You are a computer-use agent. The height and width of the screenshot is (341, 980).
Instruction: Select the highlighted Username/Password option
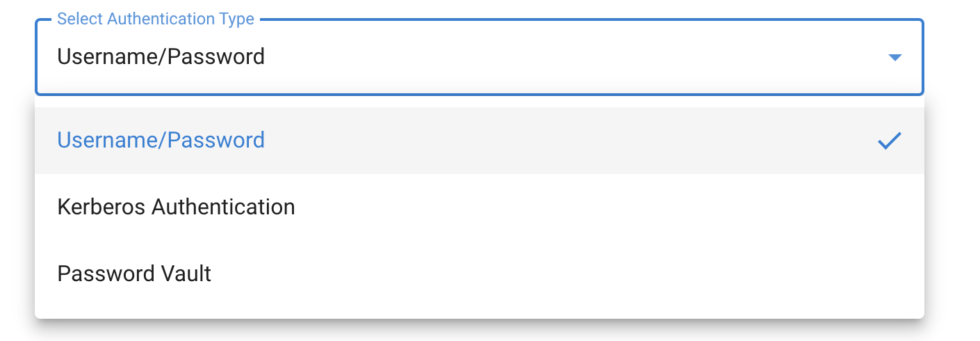click(479, 141)
